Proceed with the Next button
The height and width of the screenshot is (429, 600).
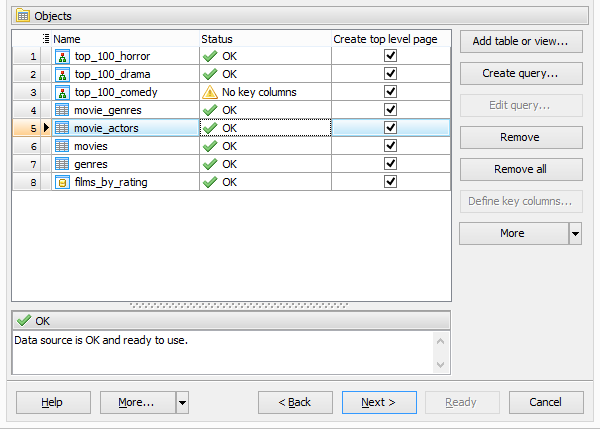point(378,402)
